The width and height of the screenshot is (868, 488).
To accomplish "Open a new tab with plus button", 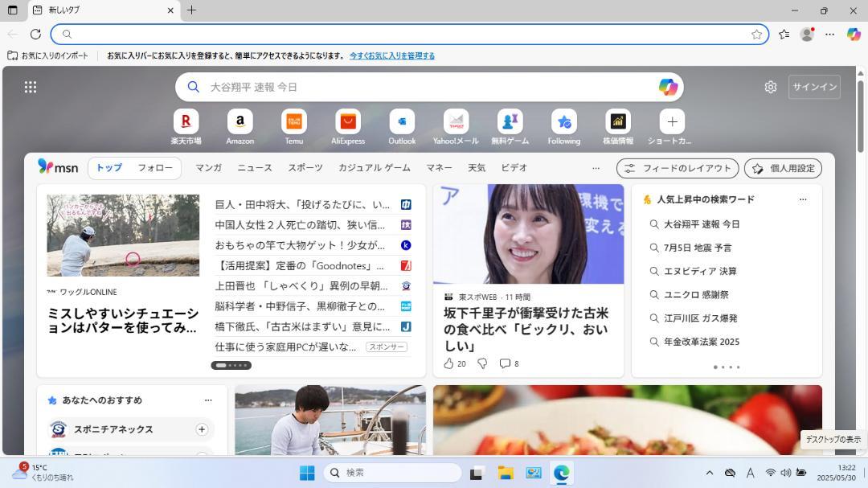I will [191, 10].
